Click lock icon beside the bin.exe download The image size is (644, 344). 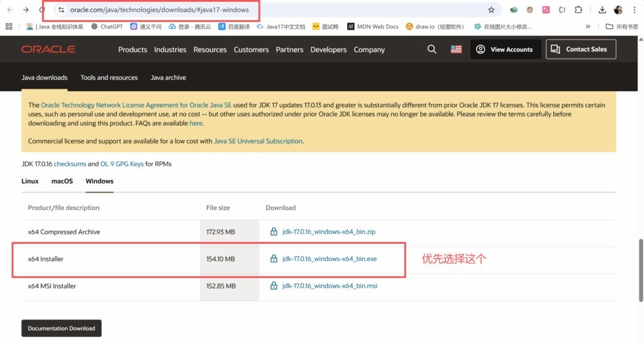pos(274,258)
